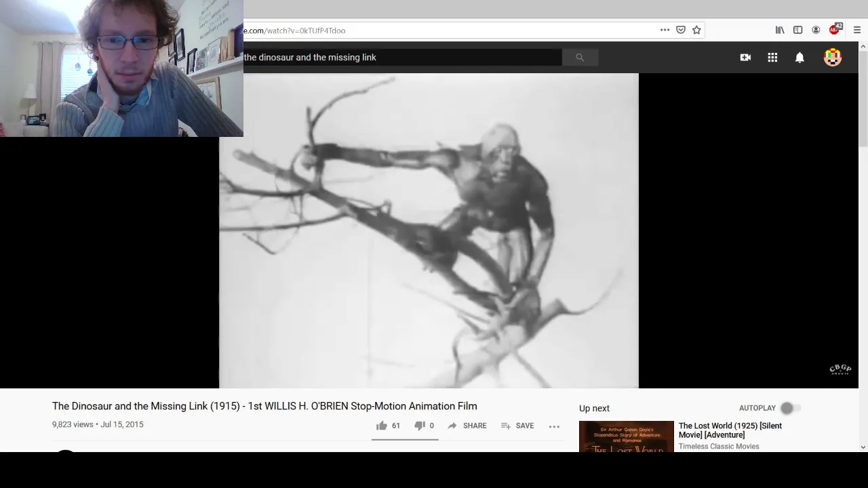The height and width of the screenshot is (488, 868).
Task: Click the scrollbar down arrow
Action: point(863,447)
